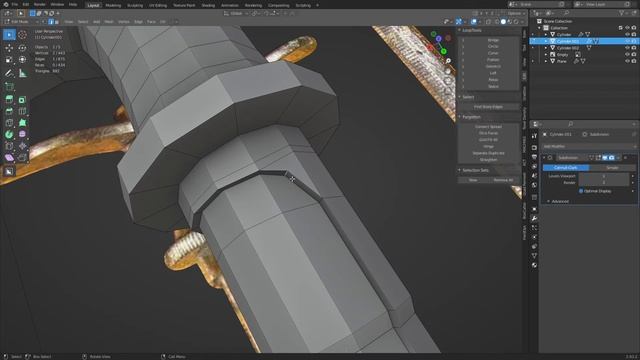The width and height of the screenshot is (640, 360).
Task: Select the Add Cube tool
Action: 9,87
